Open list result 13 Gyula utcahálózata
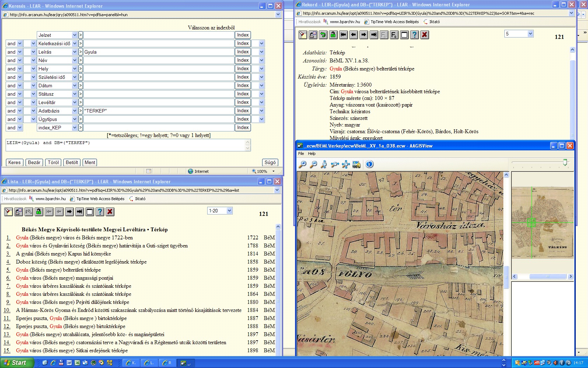 90,334
